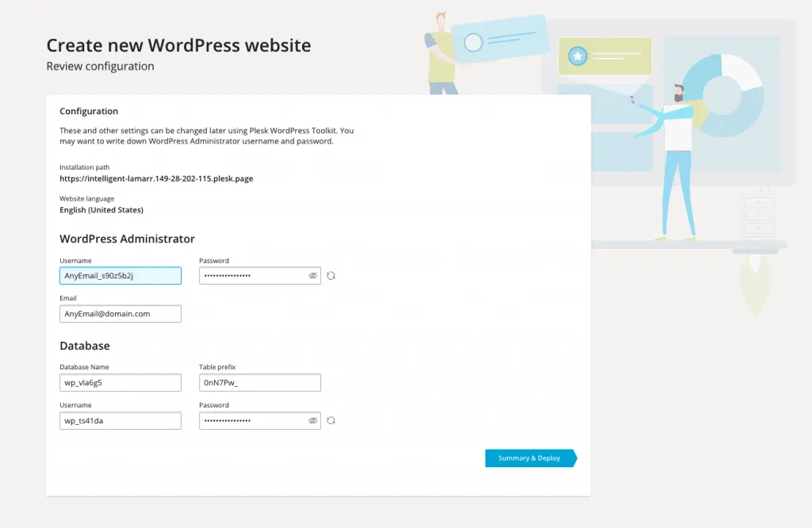Click the Installation path label
The height and width of the screenshot is (528, 812).
[x=82, y=167]
